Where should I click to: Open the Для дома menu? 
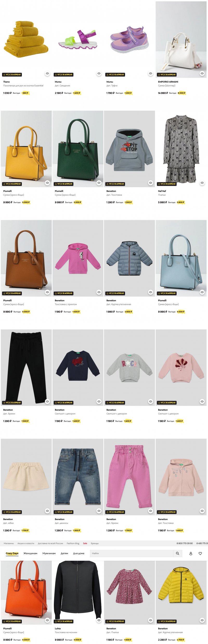pos(79,553)
